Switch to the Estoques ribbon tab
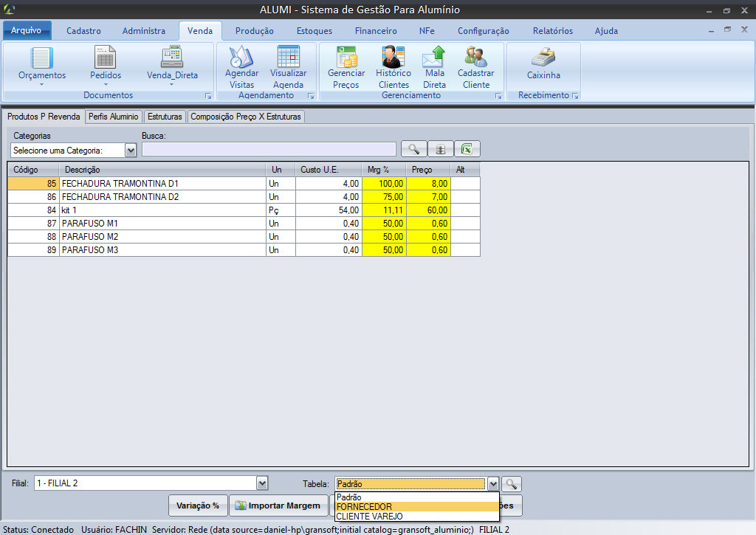The width and height of the screenshot is (756, 535). click(x=315, y=31)
